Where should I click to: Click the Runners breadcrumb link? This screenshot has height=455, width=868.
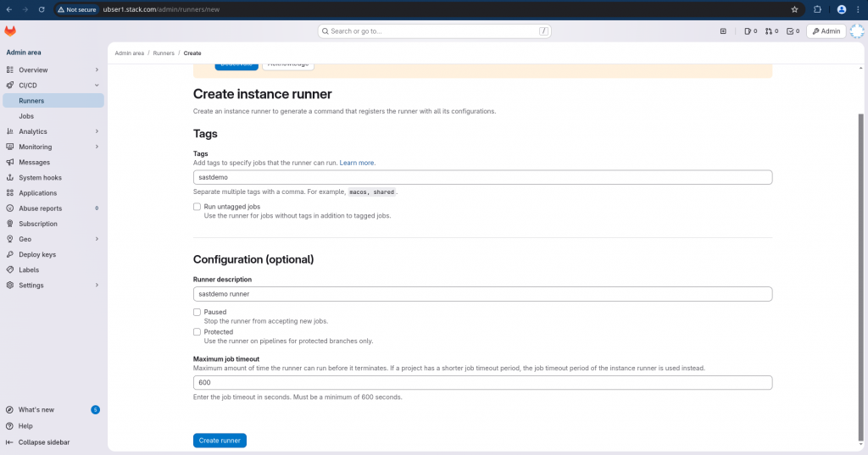164,53
